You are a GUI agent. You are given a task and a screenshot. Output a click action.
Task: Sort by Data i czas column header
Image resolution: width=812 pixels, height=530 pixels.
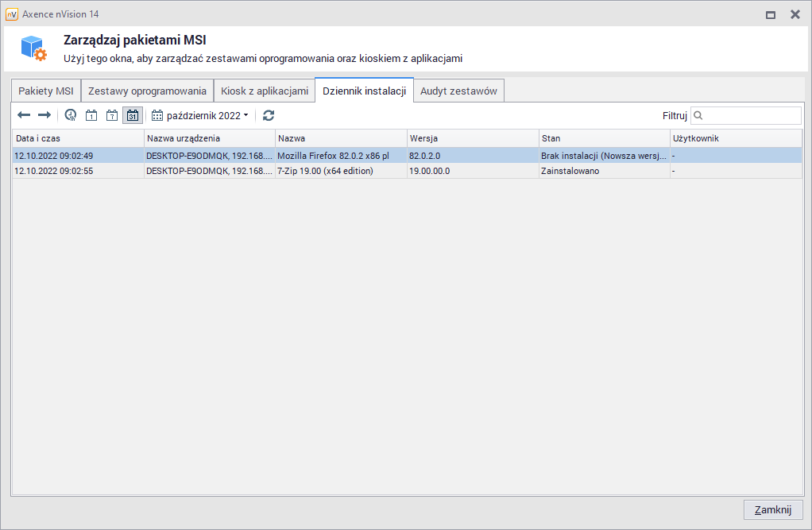77,138
